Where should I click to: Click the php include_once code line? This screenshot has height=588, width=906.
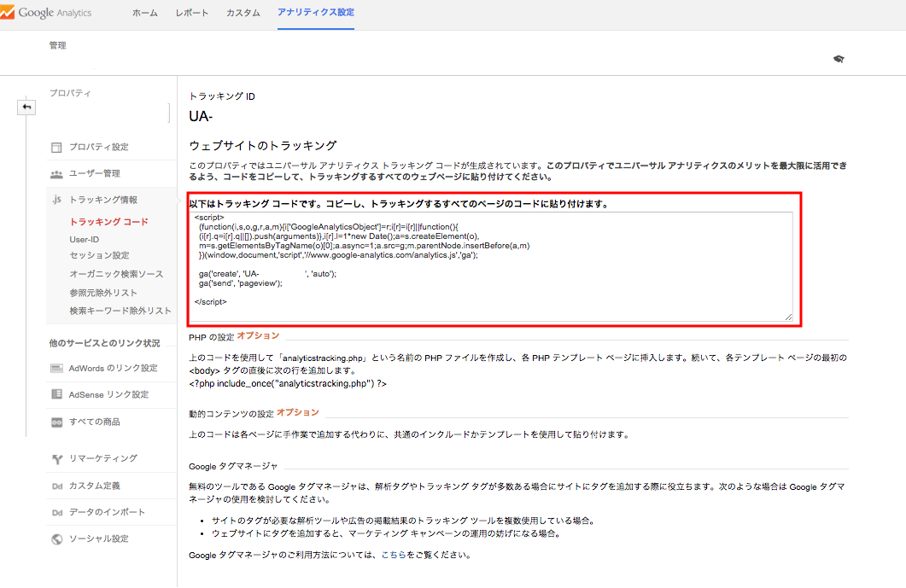tap(288, 383)
